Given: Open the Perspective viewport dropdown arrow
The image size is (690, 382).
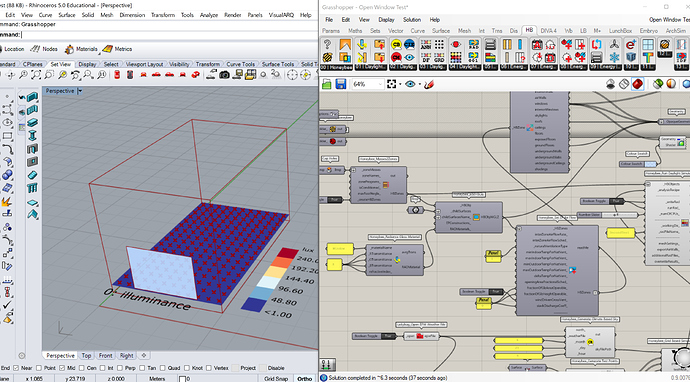Looking at the screenshot, I should 80,91.
